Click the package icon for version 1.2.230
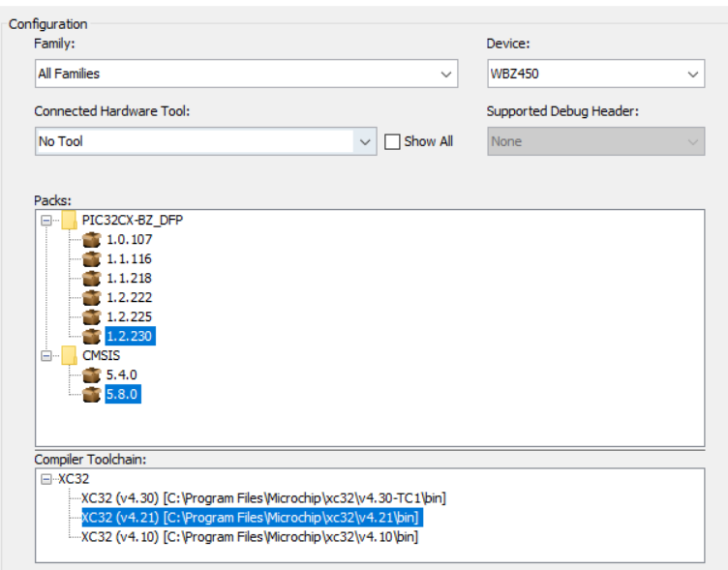Screen dimensions: 728x570 pyautogui.click(x=91, y=337)
